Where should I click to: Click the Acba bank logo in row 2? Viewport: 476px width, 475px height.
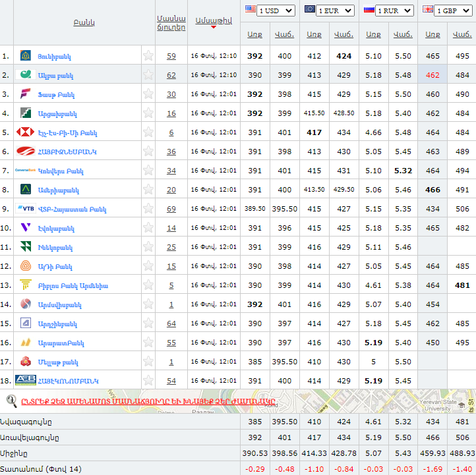tap(26, 74)
